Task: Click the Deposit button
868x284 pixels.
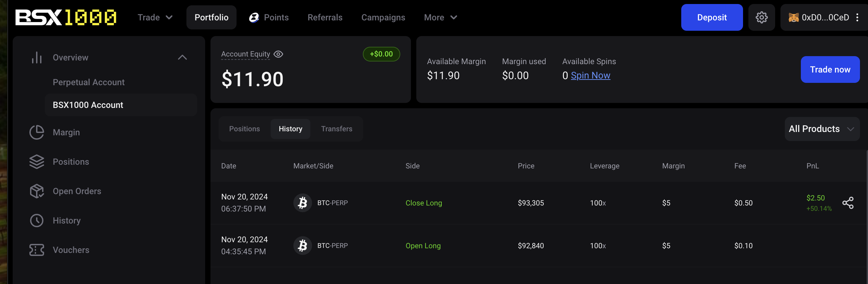Action: [x=712, y=17]
